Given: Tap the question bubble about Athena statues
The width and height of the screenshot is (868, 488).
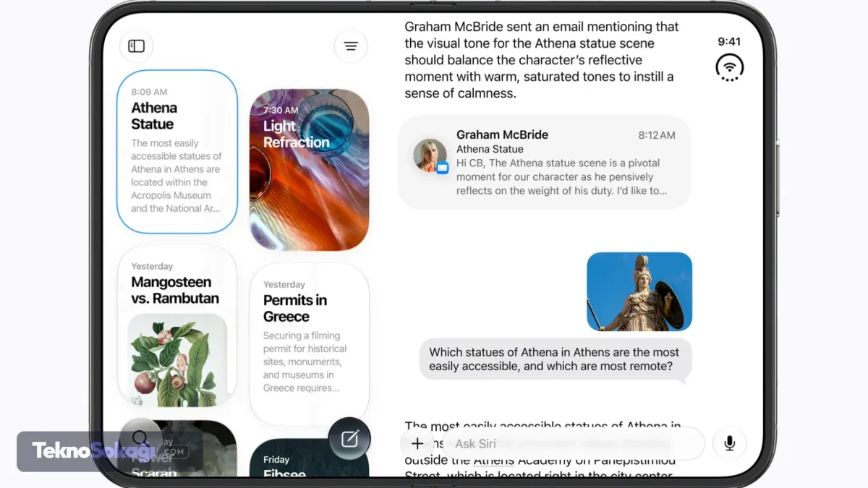Looking at the screenshot, I should (554, 359).
